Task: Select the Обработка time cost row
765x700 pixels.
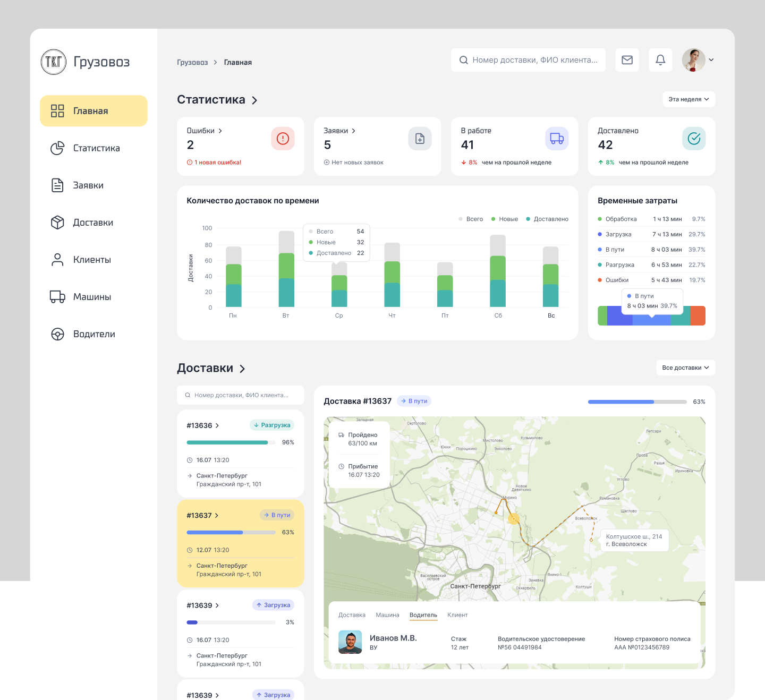Action: (651, 219)
